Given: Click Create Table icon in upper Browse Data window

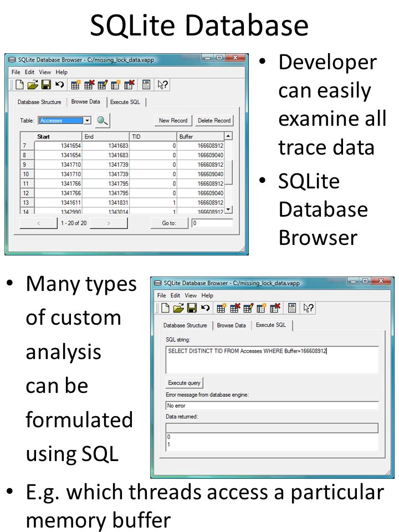Looking at the screenshot, I should pos(75,85).
